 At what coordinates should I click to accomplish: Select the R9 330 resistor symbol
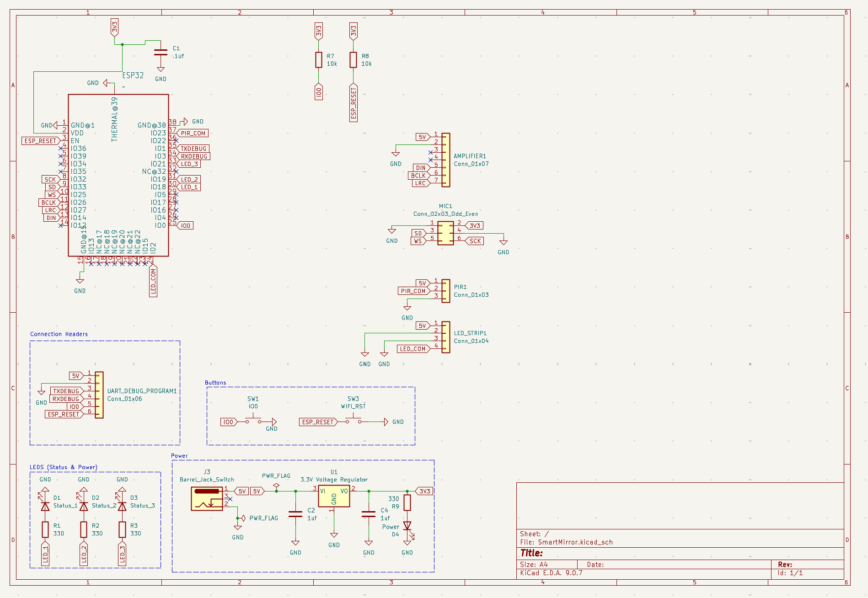pos(407,502)
